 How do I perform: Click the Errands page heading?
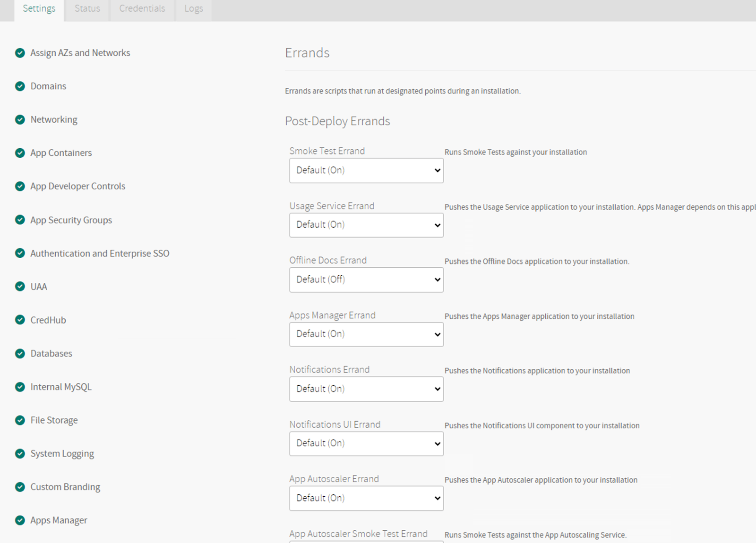pos(307,53)
